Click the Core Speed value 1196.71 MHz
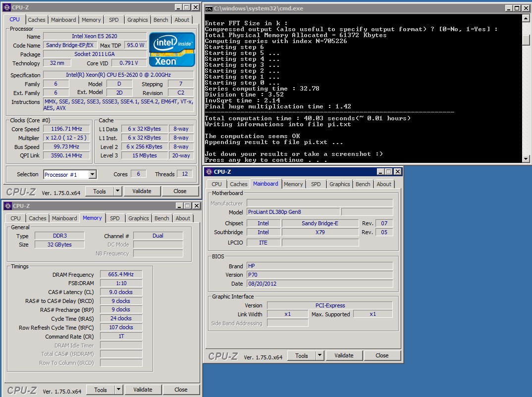This screenshot has height=397, width=532. [x=67, y=129]
